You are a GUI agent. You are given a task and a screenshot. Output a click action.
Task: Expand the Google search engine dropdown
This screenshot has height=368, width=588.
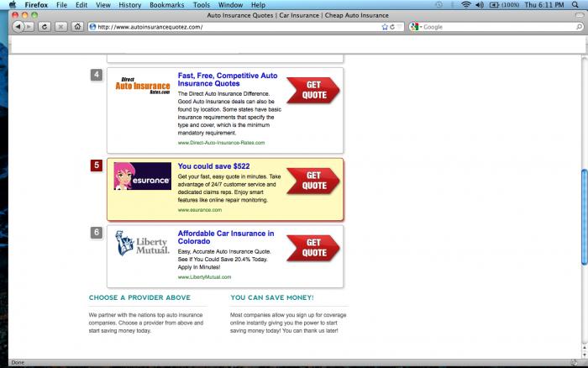click(x=416, y=27)
